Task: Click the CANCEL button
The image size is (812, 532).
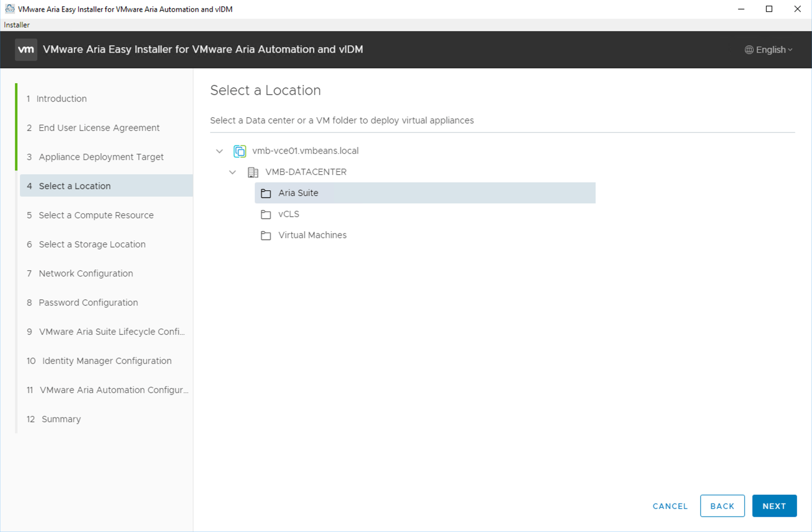Action: coord(670,506)
